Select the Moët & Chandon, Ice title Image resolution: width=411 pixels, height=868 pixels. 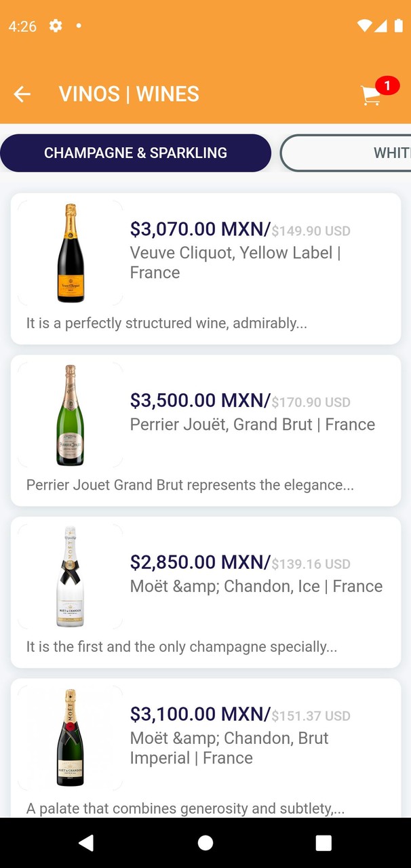coord(256,587)
